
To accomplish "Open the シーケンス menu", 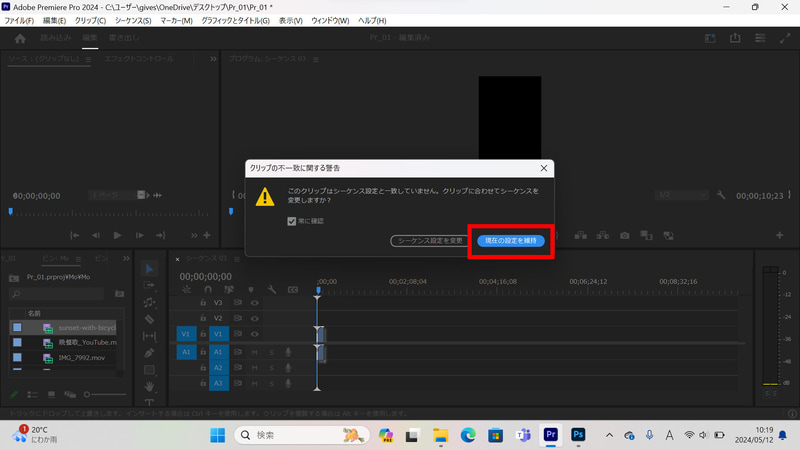I will 133,20.
